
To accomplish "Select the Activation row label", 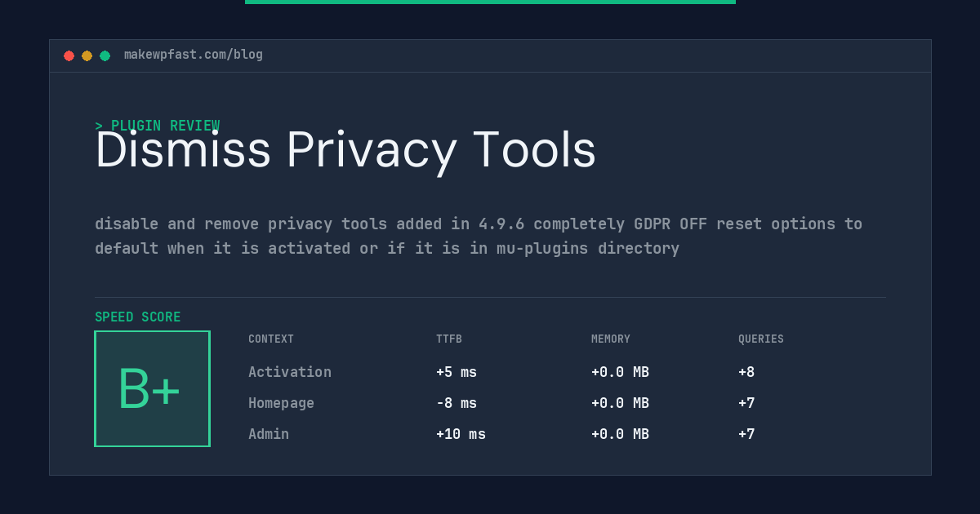I will [290, 372].
